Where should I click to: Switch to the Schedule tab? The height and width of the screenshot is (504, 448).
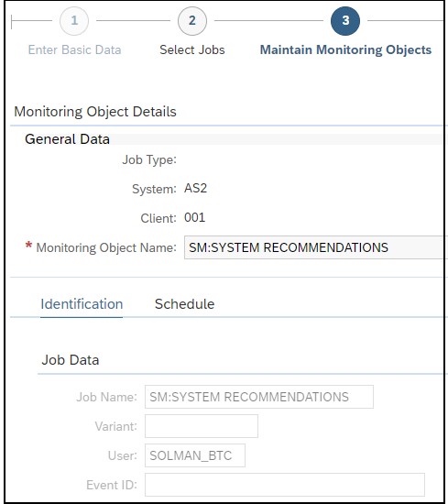[184, 304]
